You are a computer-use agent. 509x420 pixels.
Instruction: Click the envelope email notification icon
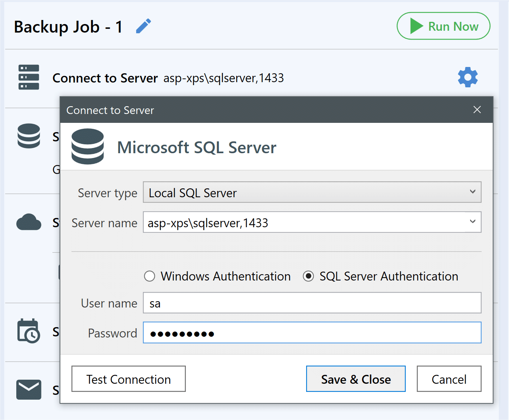click(29, 389)
